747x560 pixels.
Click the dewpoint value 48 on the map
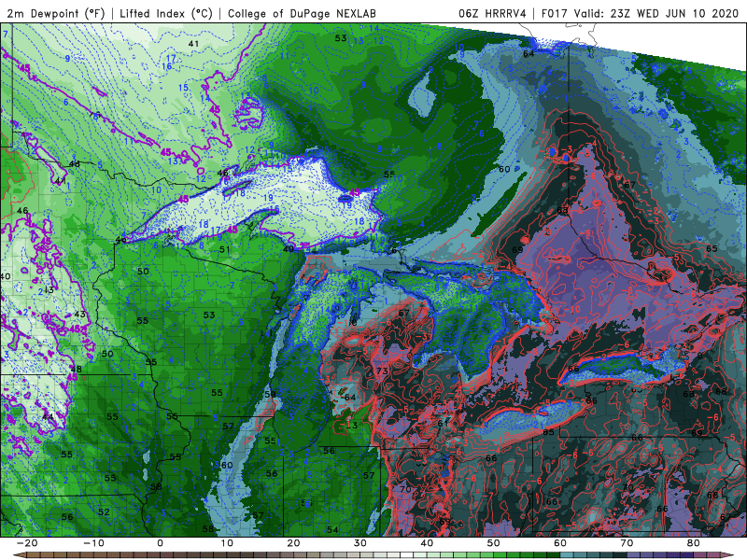(76, 369)
